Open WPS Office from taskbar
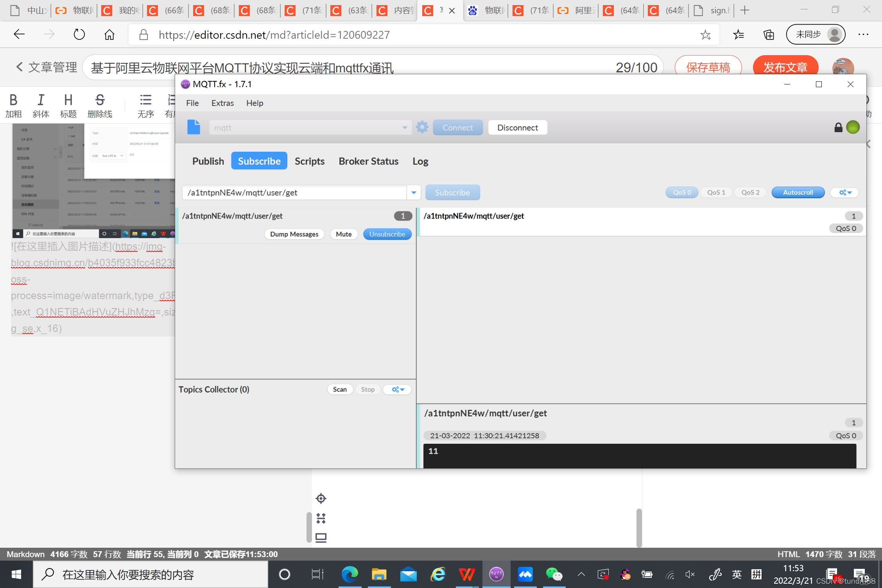 click(466, 574)
